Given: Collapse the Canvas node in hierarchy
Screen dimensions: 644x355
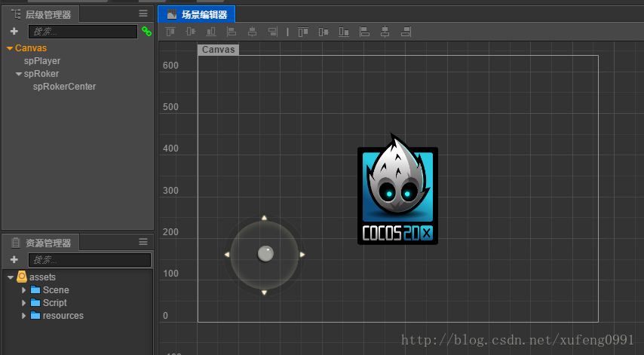Looking at the screenshot, I should pyautogui.click(x=10, y=48).
